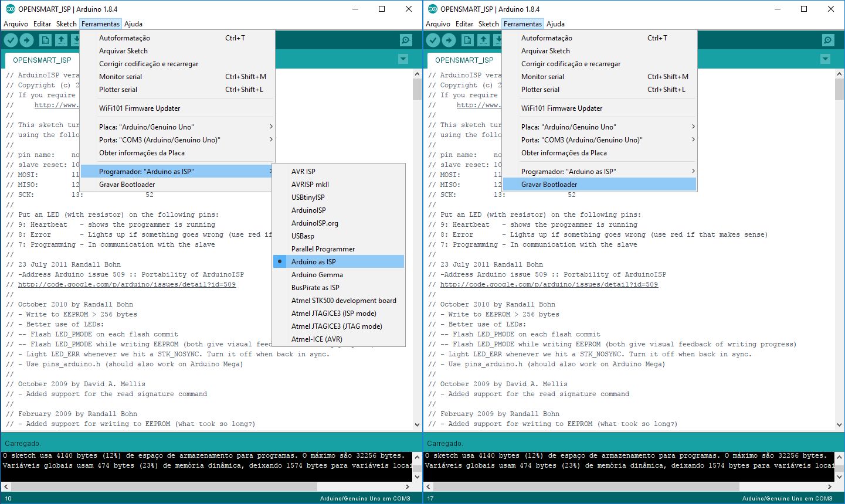Click Obter informações da Placa right menu

click(x=600, y=152)
